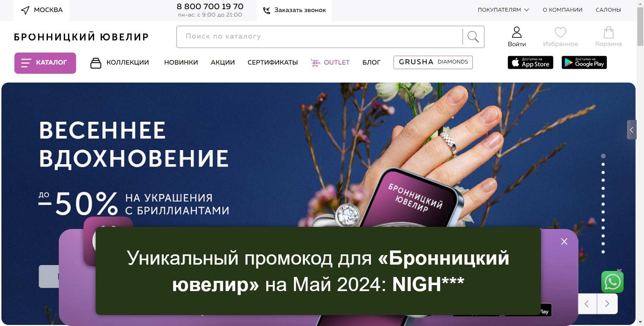This screenshot has height=326, width=644.
Task: Expand the Покупателям dropdown
Action: (503, 10)
